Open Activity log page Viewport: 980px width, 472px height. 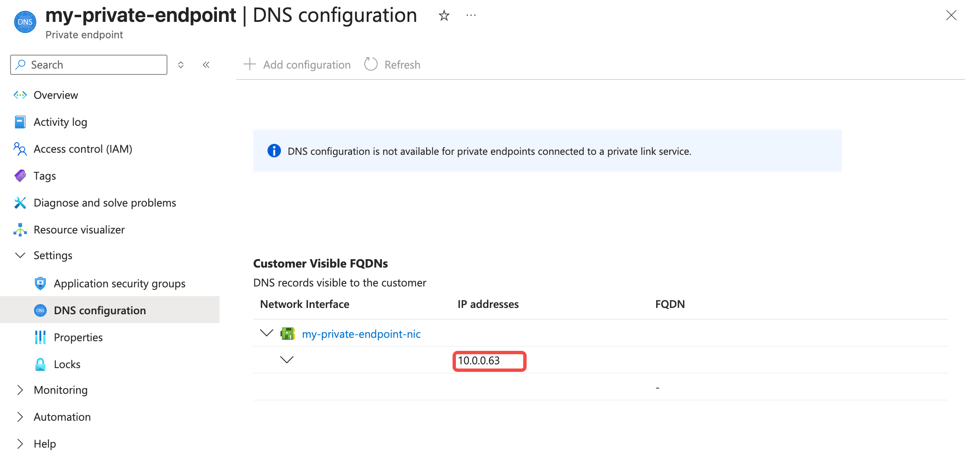61,122
